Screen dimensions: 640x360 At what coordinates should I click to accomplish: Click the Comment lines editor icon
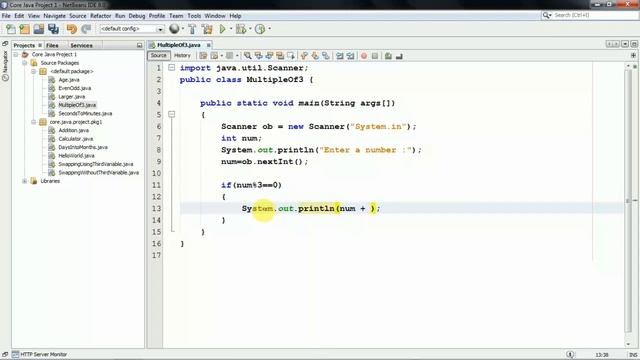coord(388,56)
